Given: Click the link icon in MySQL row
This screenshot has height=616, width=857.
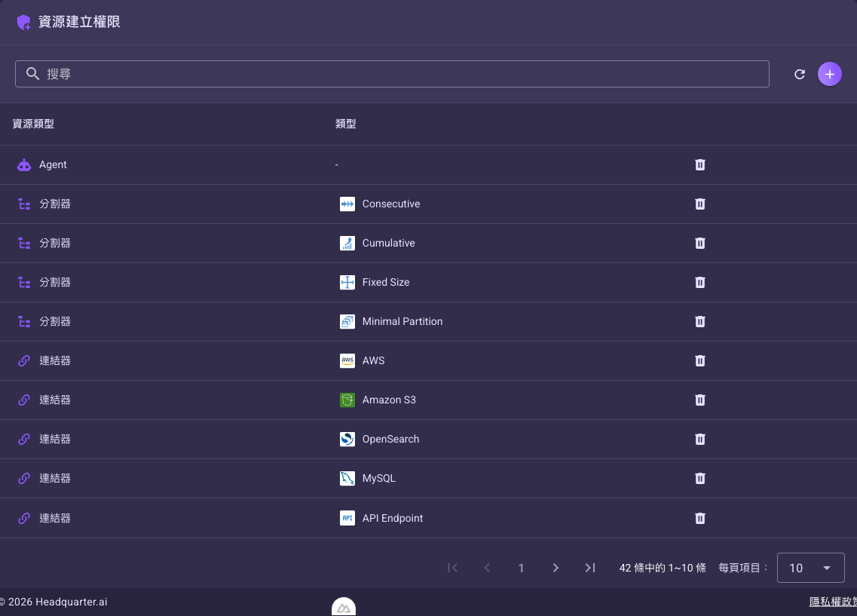Looking at the screenshot, I should coord(24,478).
